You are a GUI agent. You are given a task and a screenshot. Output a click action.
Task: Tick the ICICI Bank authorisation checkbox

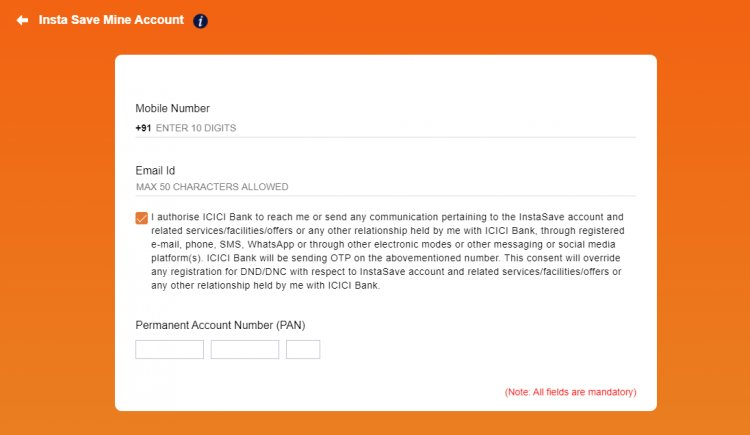point(142,218)
